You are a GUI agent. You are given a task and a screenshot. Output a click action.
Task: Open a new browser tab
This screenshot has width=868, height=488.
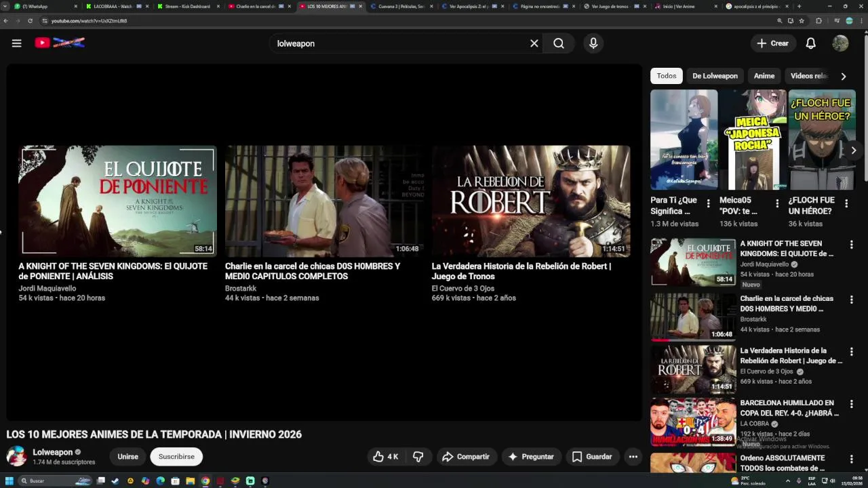(x=799, y=6)
